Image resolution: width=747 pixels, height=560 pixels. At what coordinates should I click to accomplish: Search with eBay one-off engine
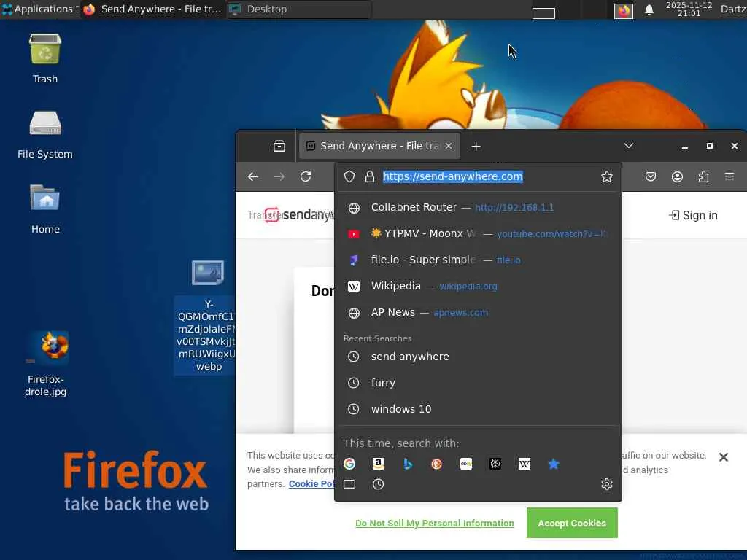(466, 464)
